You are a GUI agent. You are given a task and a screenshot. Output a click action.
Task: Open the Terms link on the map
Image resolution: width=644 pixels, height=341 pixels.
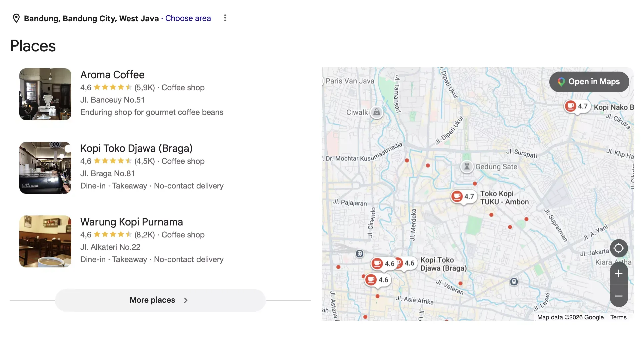point(618,317)
